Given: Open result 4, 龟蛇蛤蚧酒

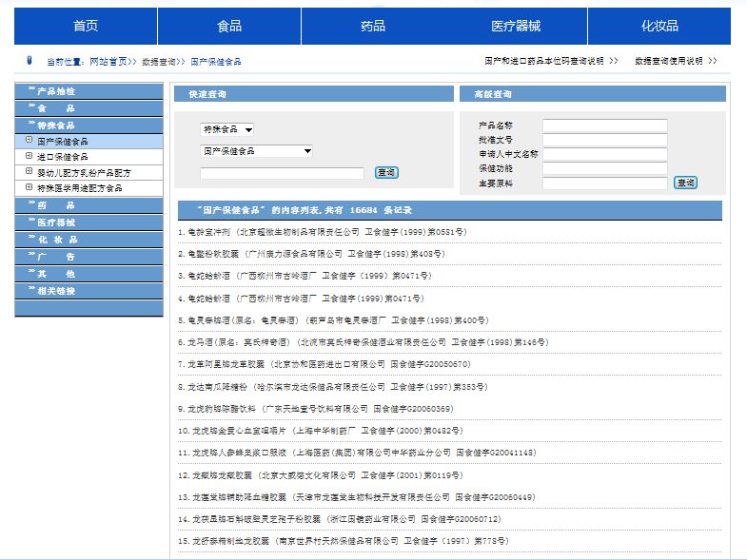Looking at the screenshot, I should tap(301, 299).
